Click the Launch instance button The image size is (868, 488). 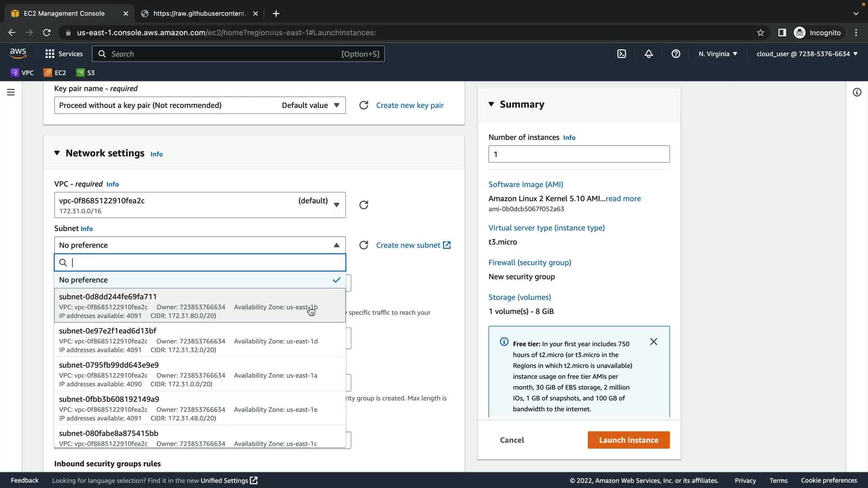628,440
